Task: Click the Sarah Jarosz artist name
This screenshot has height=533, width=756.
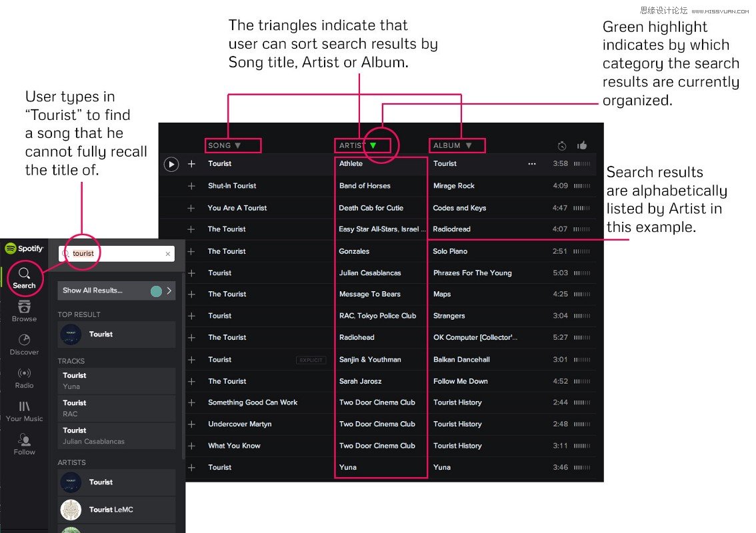Action: coord(360,382)
